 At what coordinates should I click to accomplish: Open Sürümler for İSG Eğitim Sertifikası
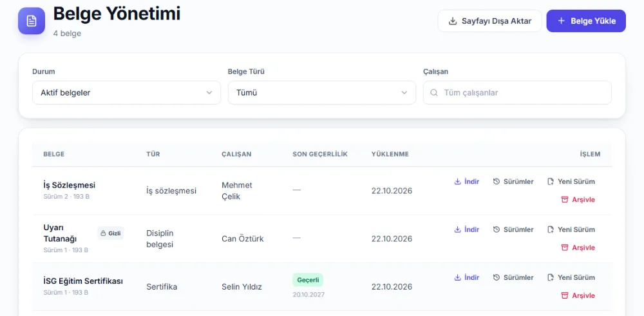[513, 278]
